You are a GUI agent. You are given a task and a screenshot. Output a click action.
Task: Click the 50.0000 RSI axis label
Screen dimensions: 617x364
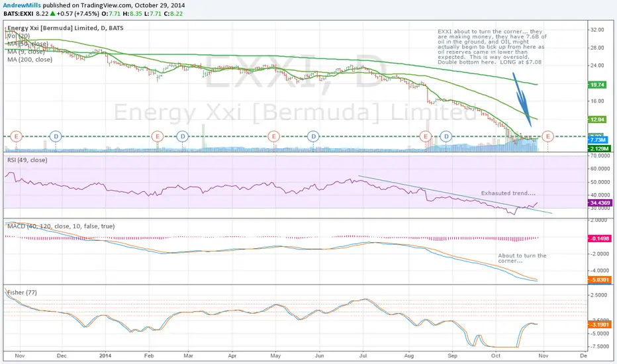(600, 182)
